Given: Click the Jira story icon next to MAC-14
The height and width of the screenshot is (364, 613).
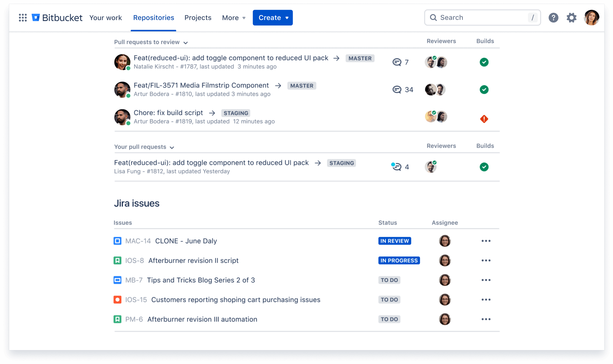Looking at the screenshot, I should coord(117,241).
